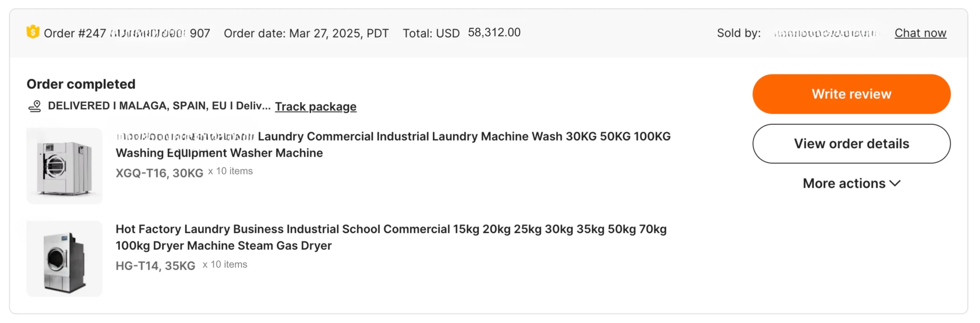Click the dryer's x 10 items quantity
980x323 pixels.
pos(225,264)
